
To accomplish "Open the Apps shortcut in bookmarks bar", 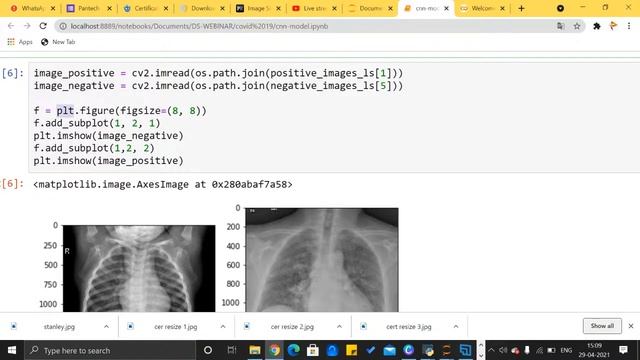I will tap(20, 42).
